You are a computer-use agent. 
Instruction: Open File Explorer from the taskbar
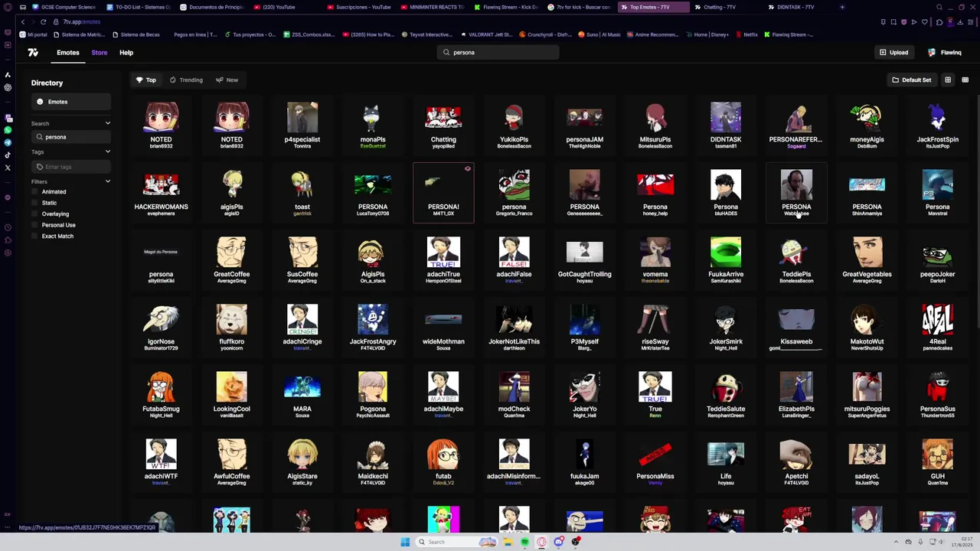click(x=507, y=542)
